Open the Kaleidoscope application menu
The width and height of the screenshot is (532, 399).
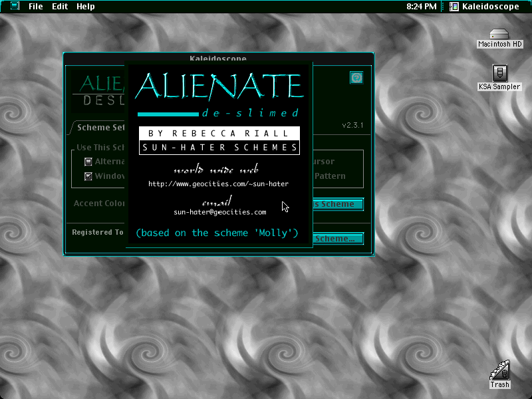485,7
